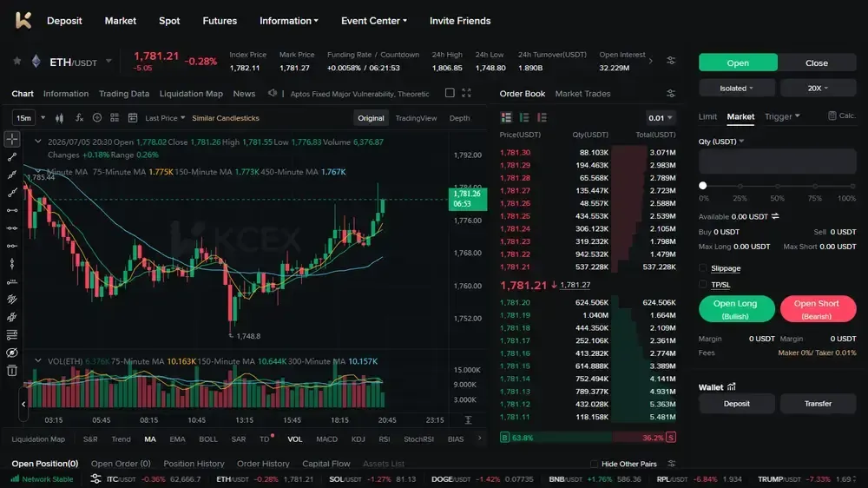The image size is (868, 488).
Task: Click the Qty (USDT) input field
Action: (777, 162)
